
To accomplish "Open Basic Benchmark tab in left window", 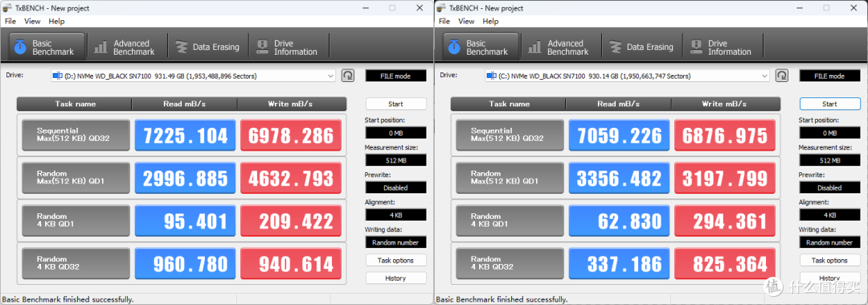I will point(47,47).
